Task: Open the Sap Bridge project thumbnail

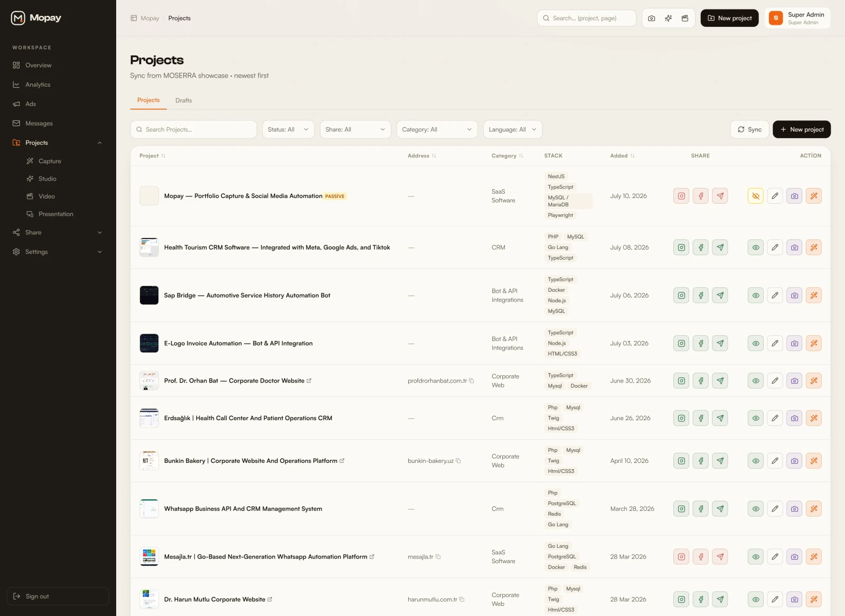Action: [149, 296]
